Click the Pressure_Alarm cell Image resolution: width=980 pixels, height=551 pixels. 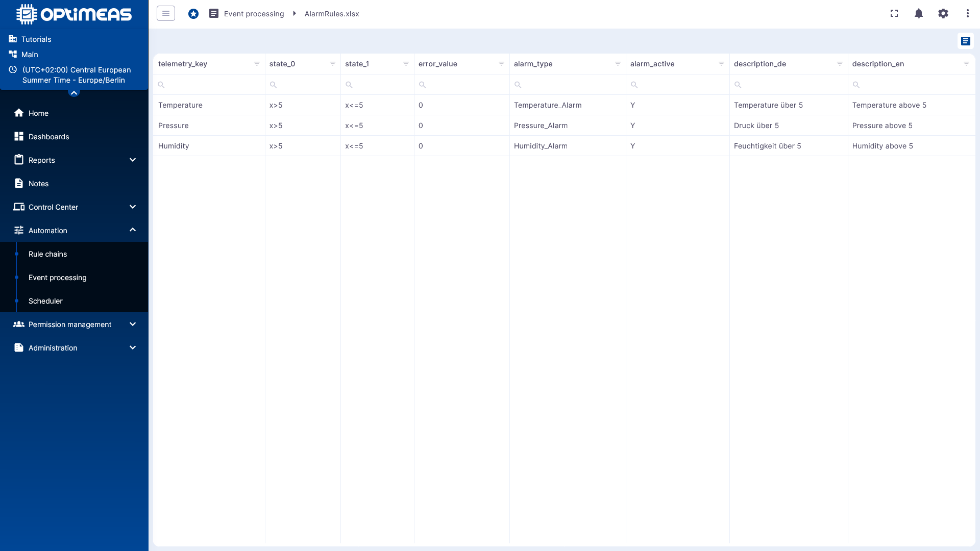click(568, 126)
